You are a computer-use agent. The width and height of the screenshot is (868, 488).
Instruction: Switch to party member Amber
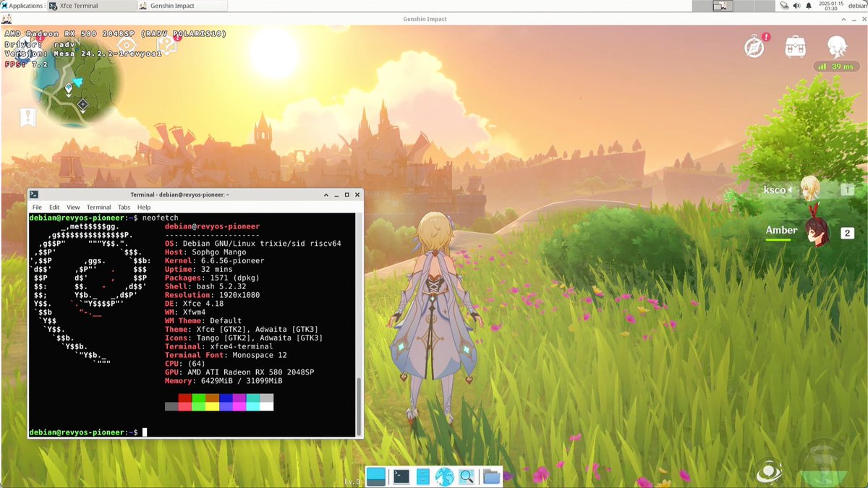point(782,231)
